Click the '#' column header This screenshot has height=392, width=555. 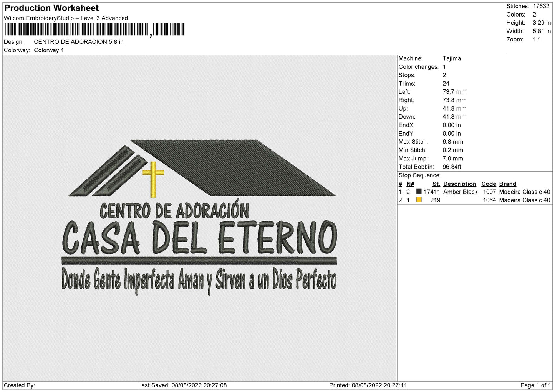pyautogui.click(x=400, y=184)
